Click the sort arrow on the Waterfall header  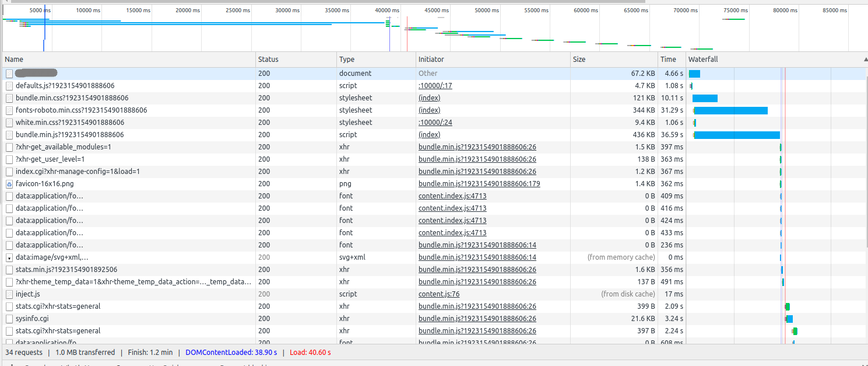pyautogui.click(x=862, y=59)
